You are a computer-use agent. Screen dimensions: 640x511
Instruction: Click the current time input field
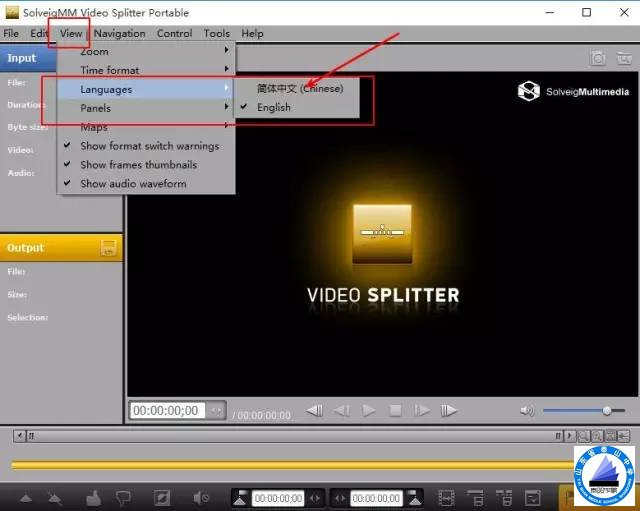pyautogui.click(x=166, y=410)
